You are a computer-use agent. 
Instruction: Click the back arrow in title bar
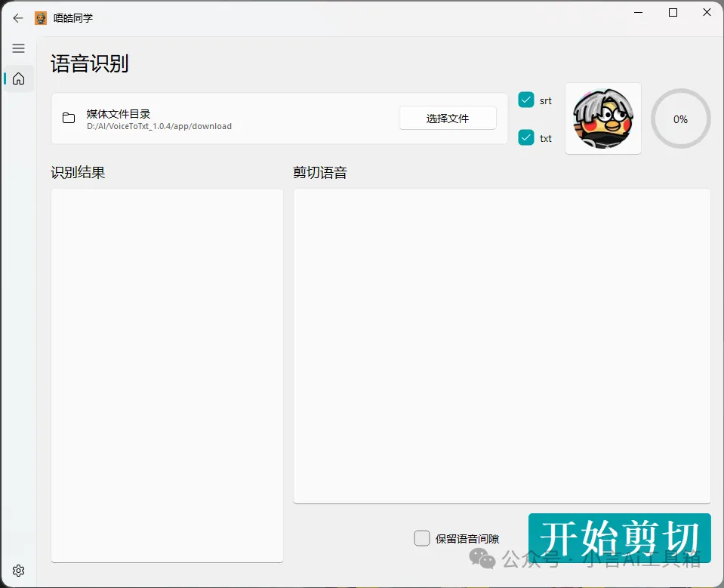coord(18,18)
